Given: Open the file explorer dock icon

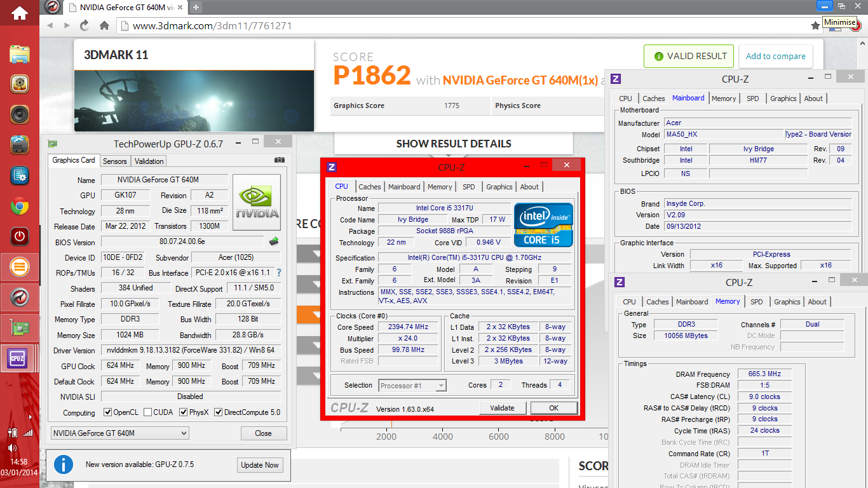Looking at the screenshot, I should pos(20,53).
